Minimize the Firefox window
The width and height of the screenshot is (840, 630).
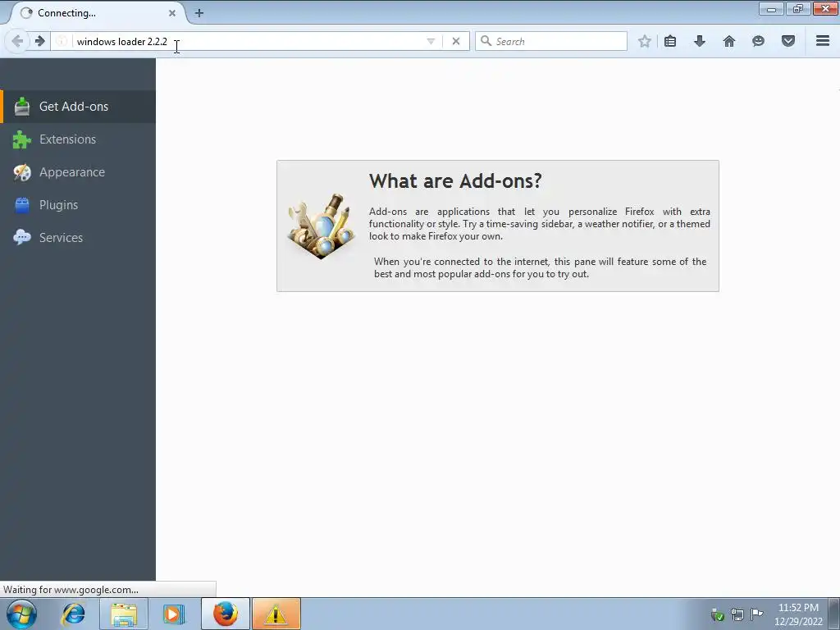coord(771,9)
